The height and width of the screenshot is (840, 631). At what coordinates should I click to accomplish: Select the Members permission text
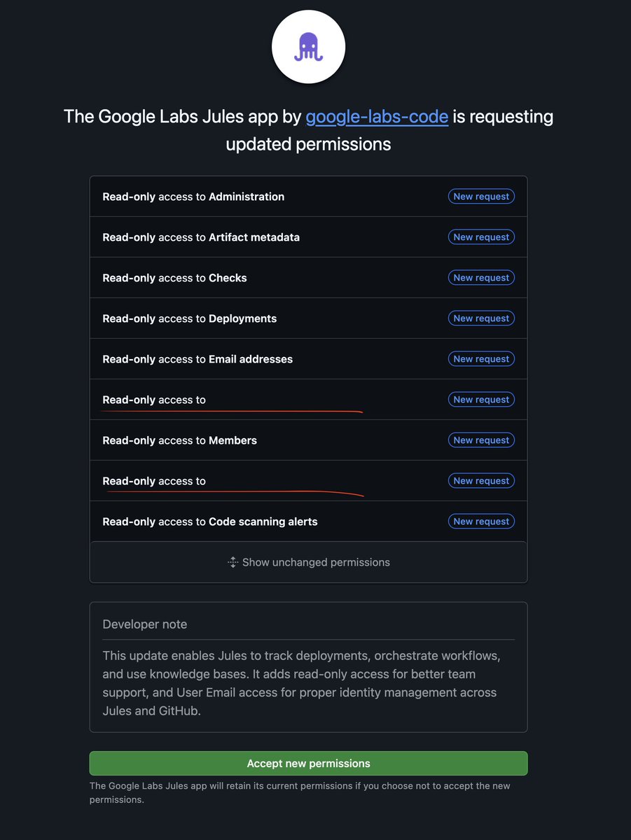(x=180, y=440)
